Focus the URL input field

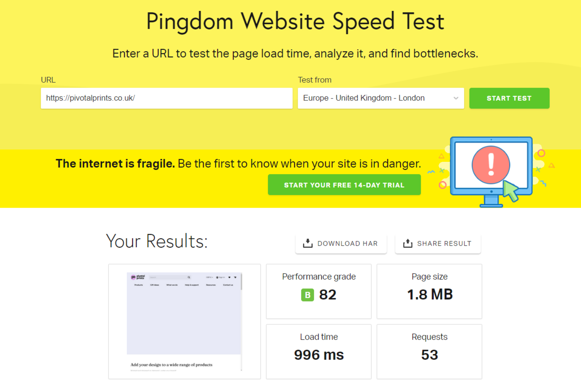[166, 98]
